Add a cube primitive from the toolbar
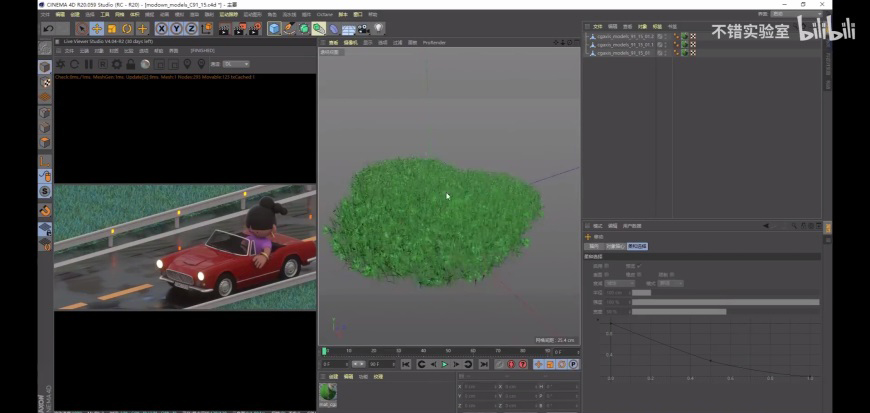Image resolution: width=870 pixels, height=413 pixels. [x=274, y=29]
